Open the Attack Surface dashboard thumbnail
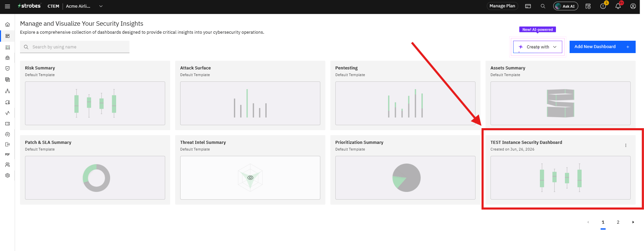Viewport: 644px width, 251px height. 250,103
